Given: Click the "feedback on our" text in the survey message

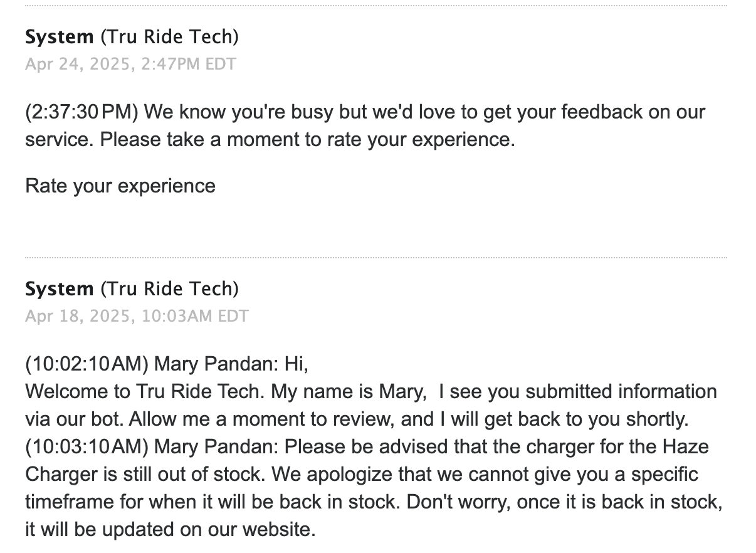Looking at the screenshot, I should [x=633, y=112].
